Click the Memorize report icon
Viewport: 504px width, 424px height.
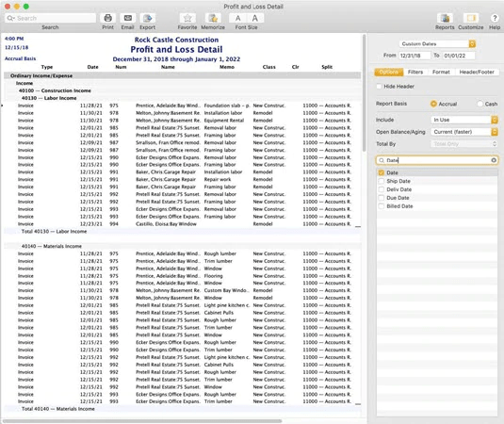click(213, 18)
